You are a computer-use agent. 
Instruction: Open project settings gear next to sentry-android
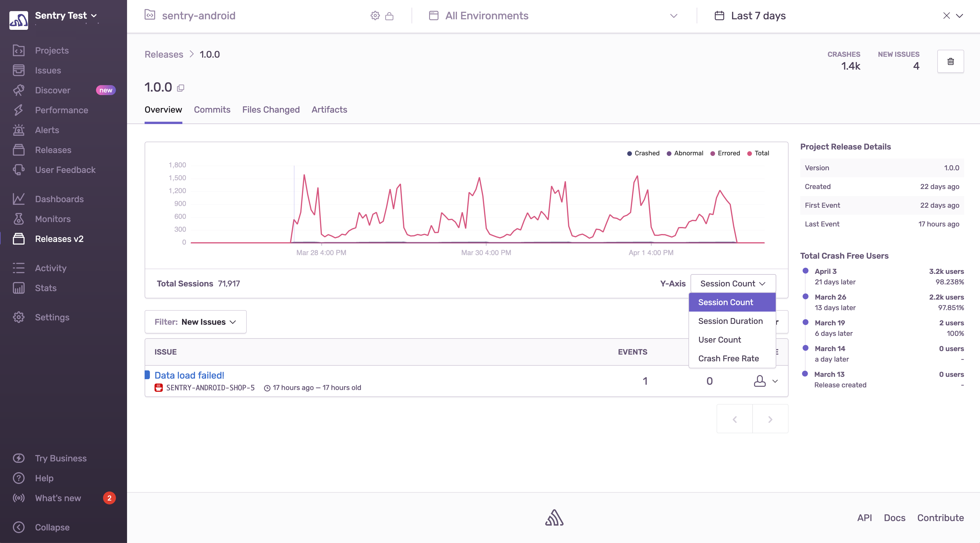(x=375, y=16)
